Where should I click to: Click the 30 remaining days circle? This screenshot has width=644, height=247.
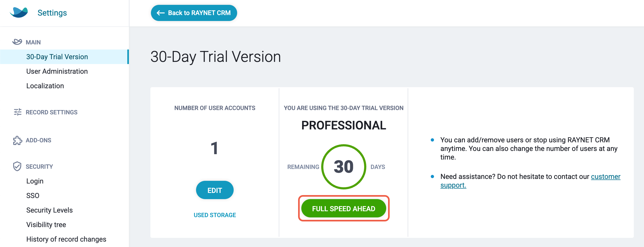click(x=343, y=167)
